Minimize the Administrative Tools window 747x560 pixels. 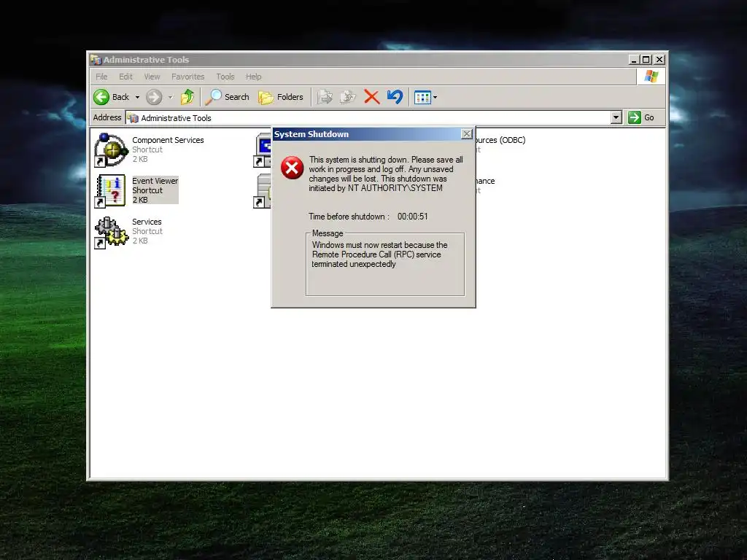[633, 60]
